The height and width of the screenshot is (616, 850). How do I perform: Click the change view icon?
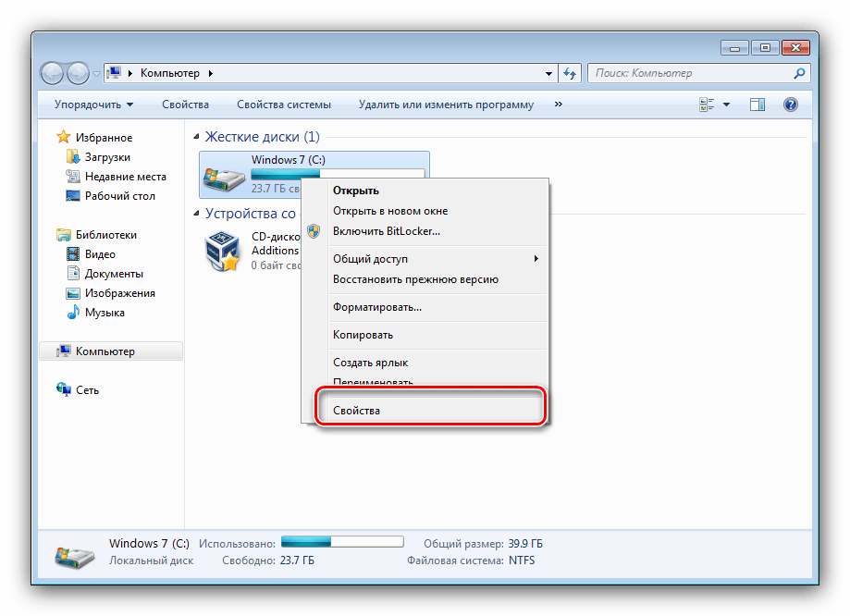tap(707, 105)
